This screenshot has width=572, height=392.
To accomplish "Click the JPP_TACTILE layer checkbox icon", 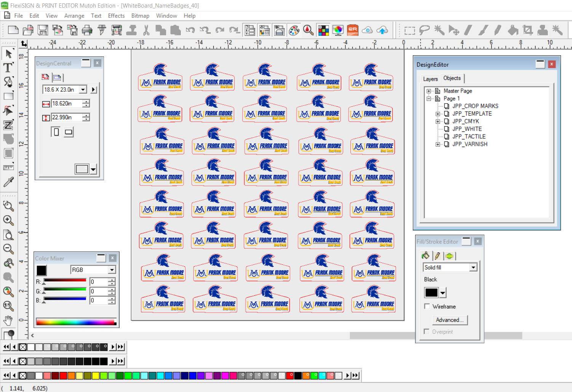I will [x=447, y=136].
